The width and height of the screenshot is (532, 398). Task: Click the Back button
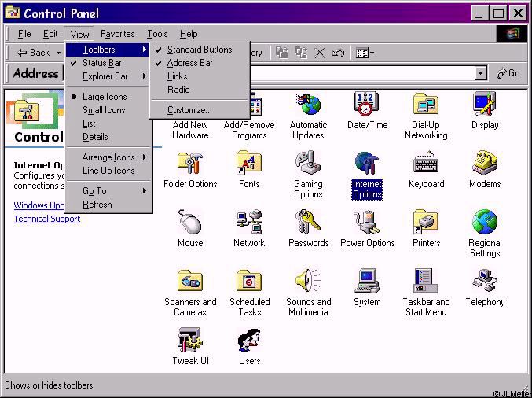click(33, 53)
